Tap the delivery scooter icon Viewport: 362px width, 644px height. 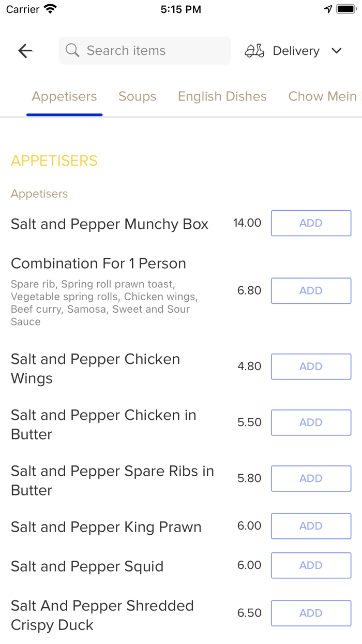[254, 51]
